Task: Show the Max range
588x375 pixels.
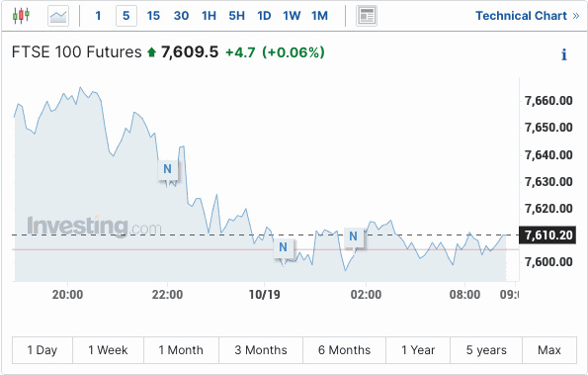Action: pyautogui.click(x=549, y=350)
